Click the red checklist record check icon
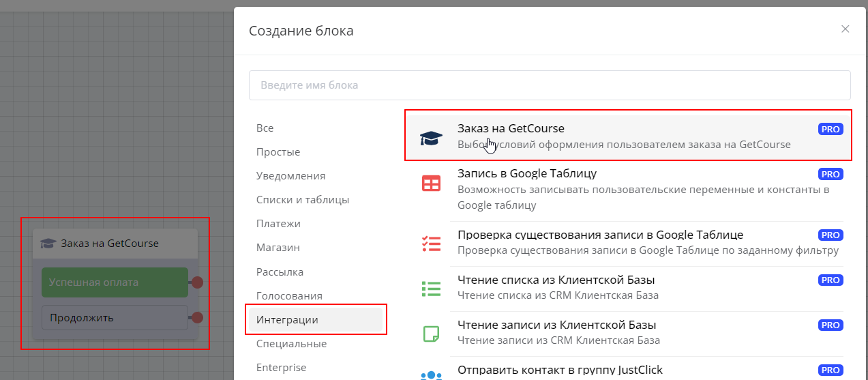Screen dimensions: 868x380 [x=430, y=243]
